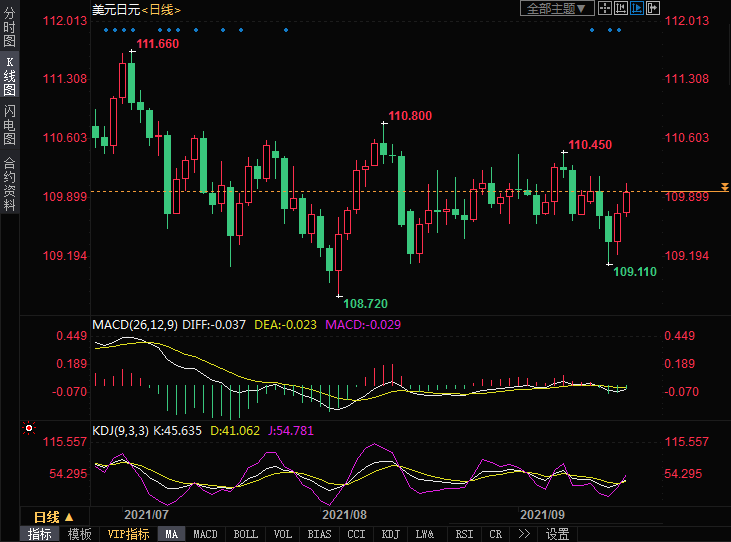Open the 闪电图 side tab
Viewport: 731px width, 542px height.
9,125
